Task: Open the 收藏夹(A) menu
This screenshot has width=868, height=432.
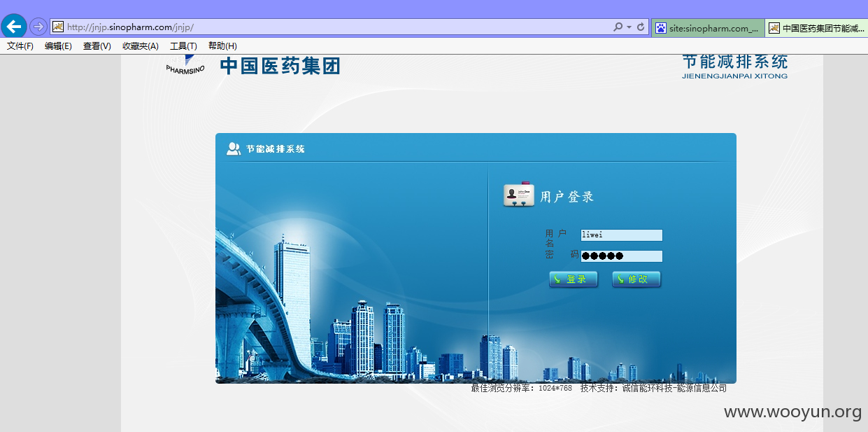Action: tap(140, 46)
